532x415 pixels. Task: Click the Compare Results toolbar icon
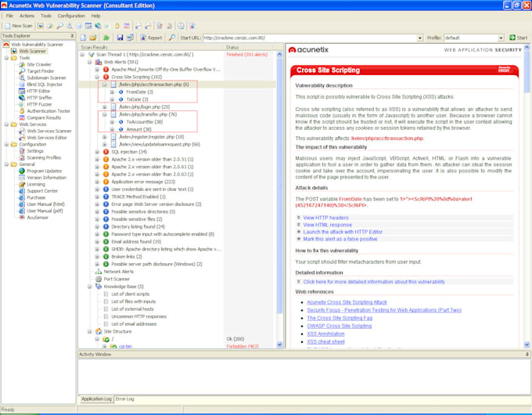(x=127, y=26)
